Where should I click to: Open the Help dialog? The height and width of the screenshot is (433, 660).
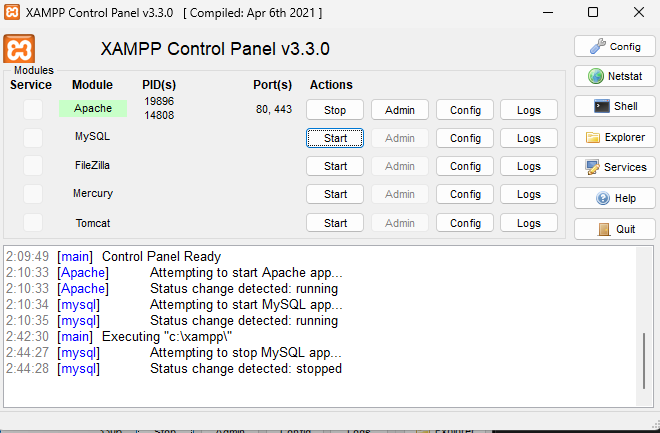point(614,198)
